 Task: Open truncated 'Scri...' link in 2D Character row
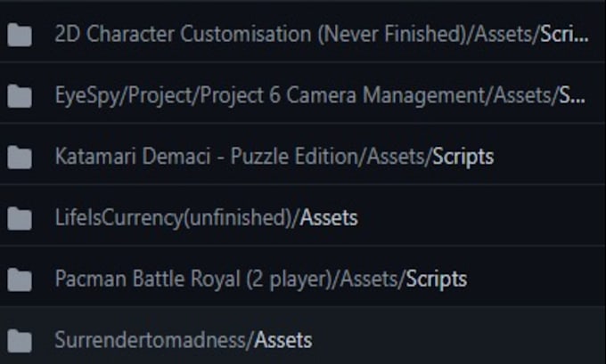[564, 36]
